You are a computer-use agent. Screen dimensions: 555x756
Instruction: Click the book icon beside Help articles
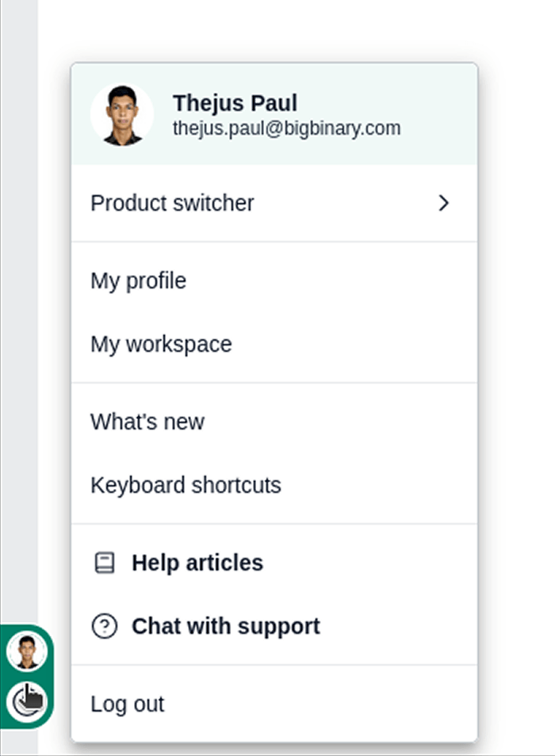tap(104, 563)
